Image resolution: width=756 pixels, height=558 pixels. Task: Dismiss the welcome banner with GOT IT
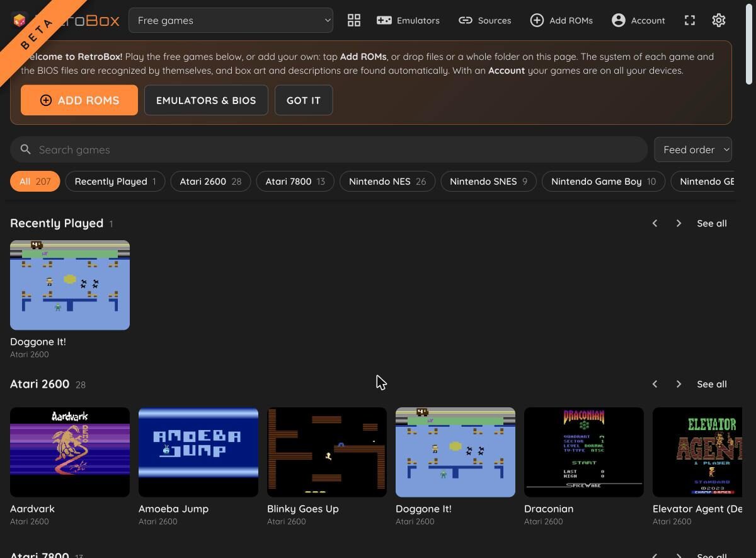coord(304,100)
